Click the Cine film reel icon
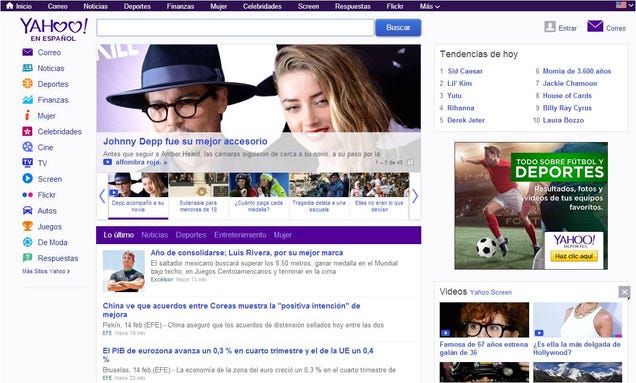The image size is (636, 383). pos(27,147)
